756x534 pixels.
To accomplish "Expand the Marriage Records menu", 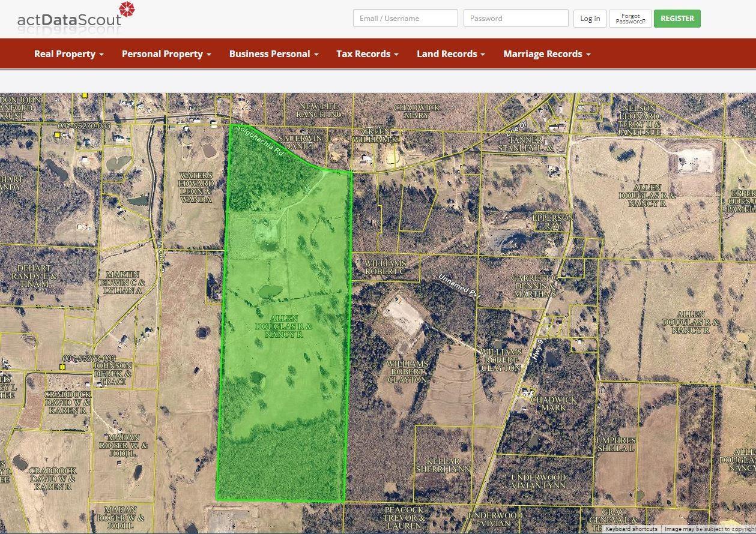I will (x=546, y=54).
